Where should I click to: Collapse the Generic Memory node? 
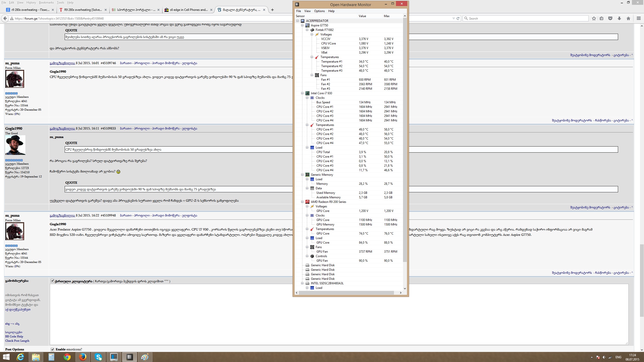(x=302, y=175)
